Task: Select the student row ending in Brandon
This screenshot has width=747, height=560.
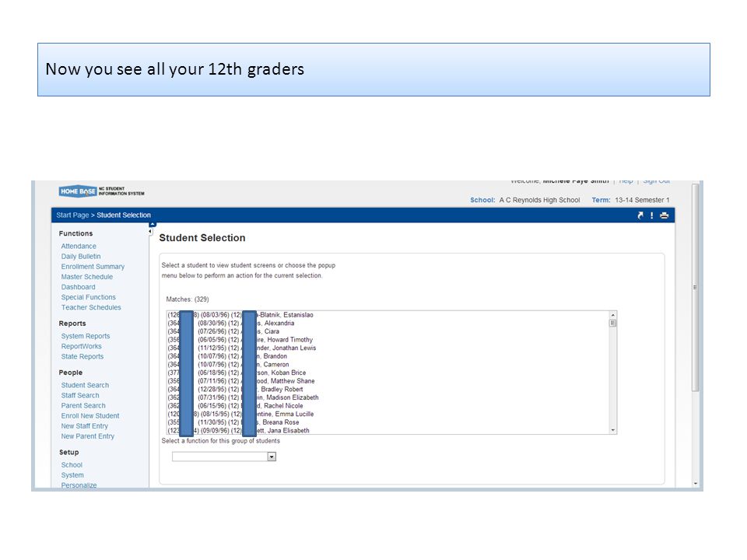Action: [388, 356]
